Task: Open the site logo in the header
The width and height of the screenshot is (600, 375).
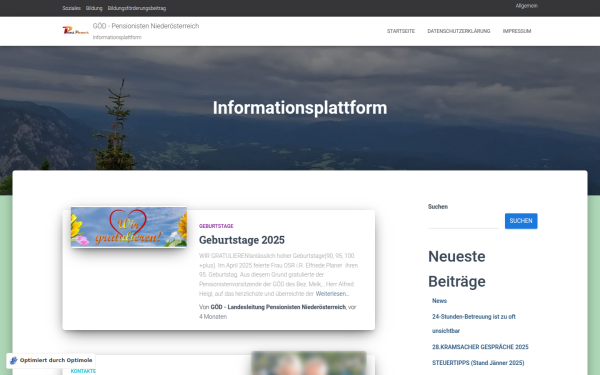Action: point(76,31)
